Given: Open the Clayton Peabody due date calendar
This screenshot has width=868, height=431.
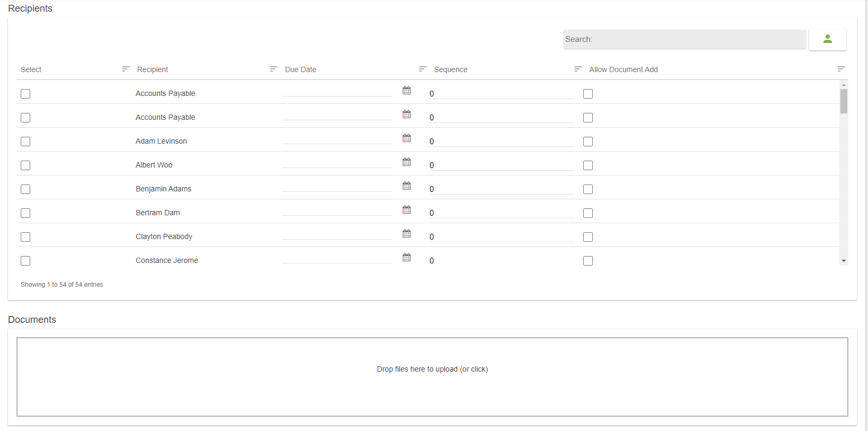Looking at the screenshot, I should tap(407, 234).
